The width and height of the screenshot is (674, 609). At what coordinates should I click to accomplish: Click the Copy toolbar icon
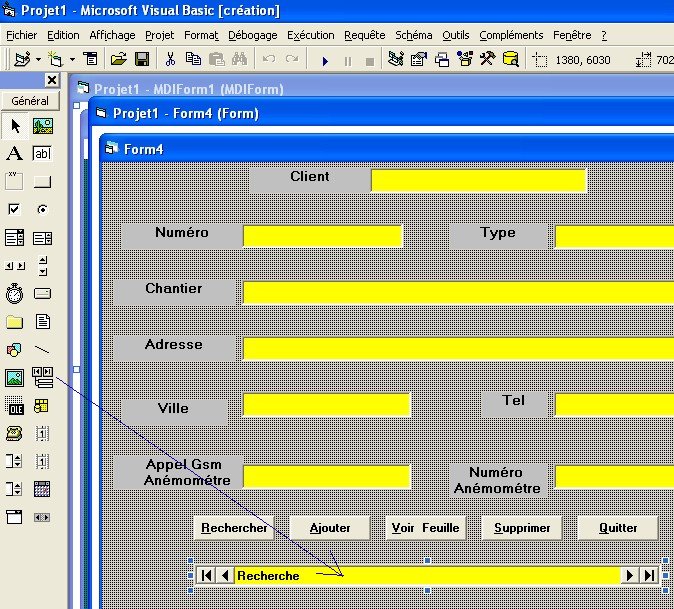[193, 59]
